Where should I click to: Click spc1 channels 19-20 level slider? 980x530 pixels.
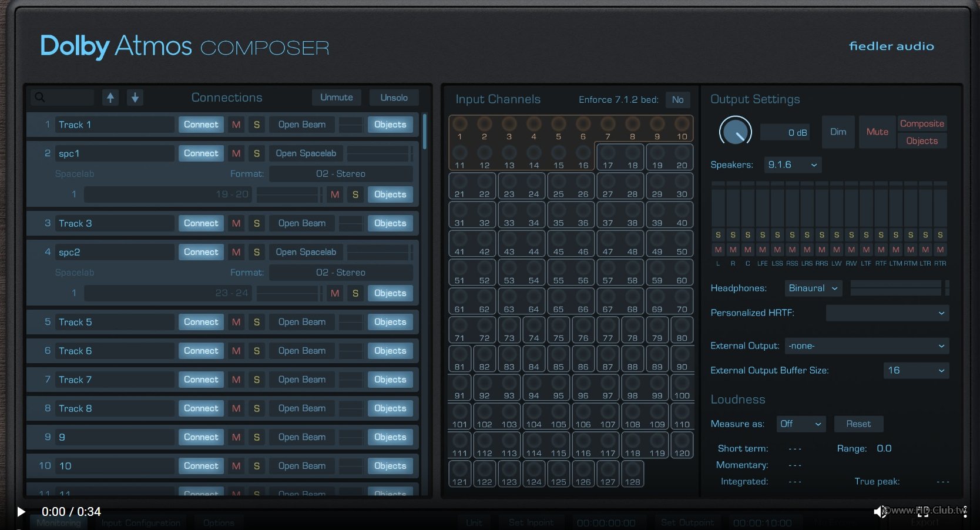287,194
